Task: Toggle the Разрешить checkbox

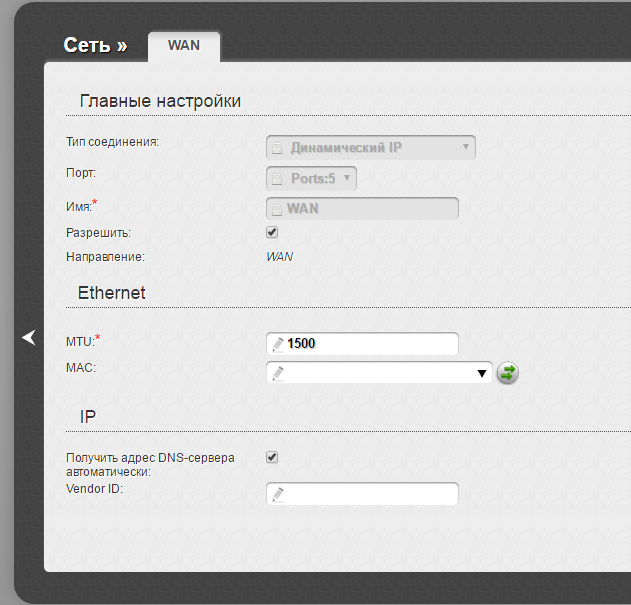Action: (272, 232)
